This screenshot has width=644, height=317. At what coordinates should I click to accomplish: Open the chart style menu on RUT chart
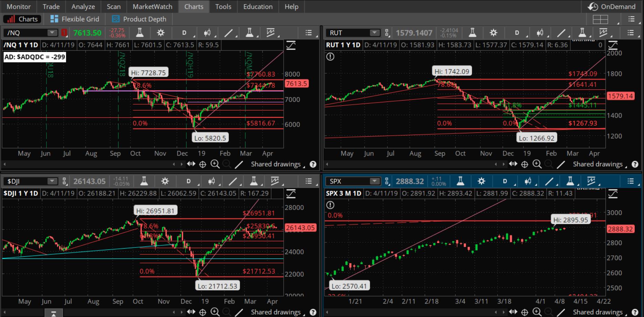(540, 33)
